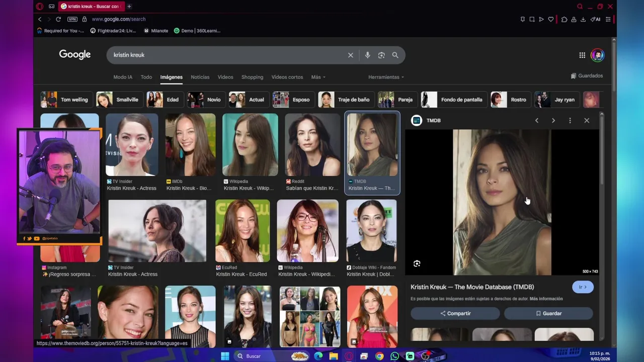Viewport: 644px width, 362px height.
Task: Toggle the Opera VPN badge
Action: (x=72, y=19)
